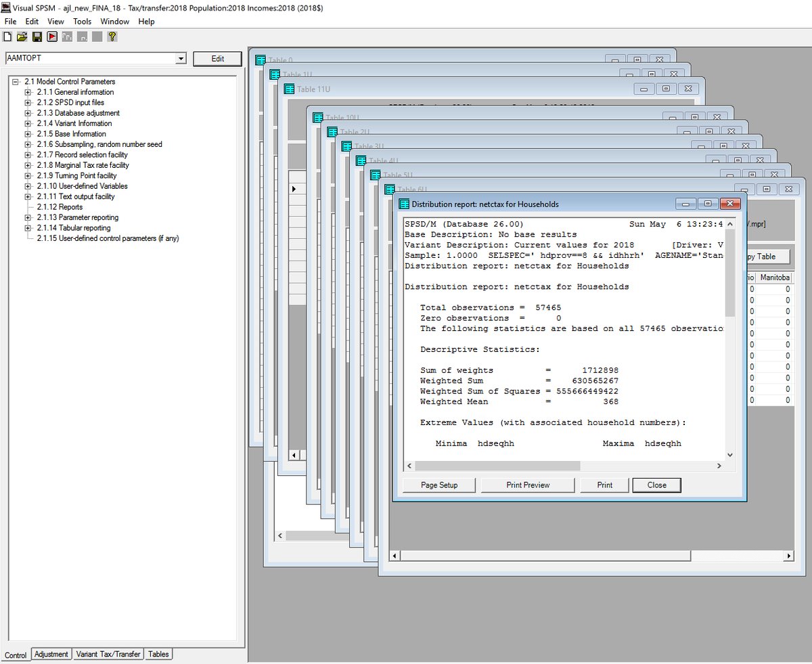The height and width of the screenshot is (664, 812).
Task: Expand 2.1.13 Parameter reporting
Action: [x=28, y=218]
